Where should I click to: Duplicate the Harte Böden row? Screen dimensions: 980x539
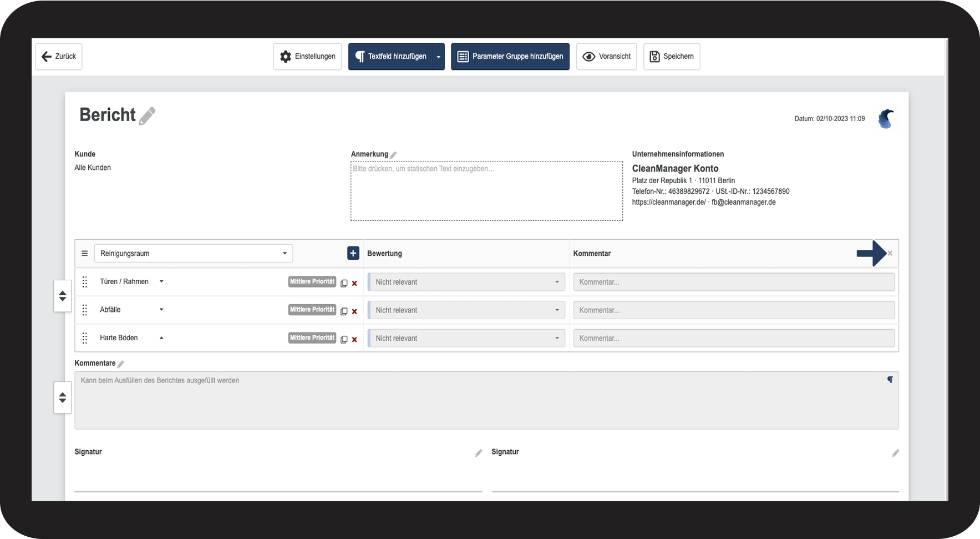pos(344,339)
